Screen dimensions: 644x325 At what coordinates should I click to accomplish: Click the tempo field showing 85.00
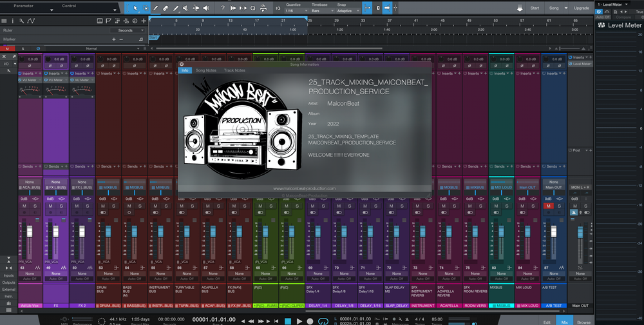(x=437, y=319)
